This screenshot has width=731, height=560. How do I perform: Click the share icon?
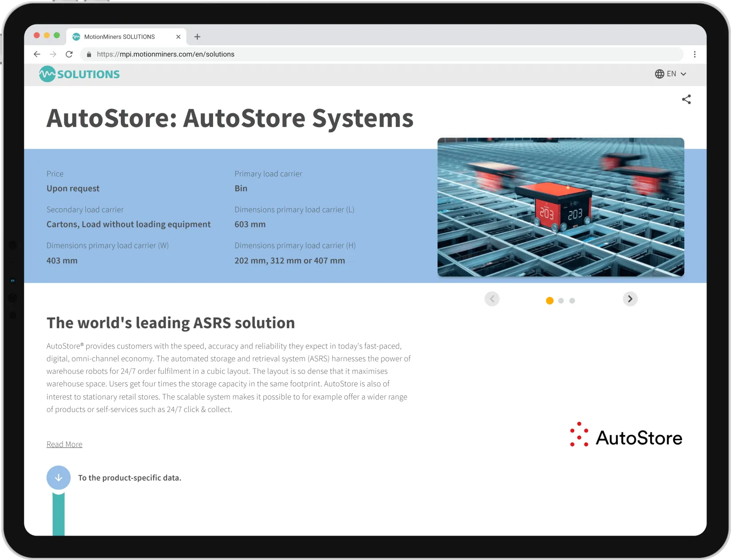[687, 99]
